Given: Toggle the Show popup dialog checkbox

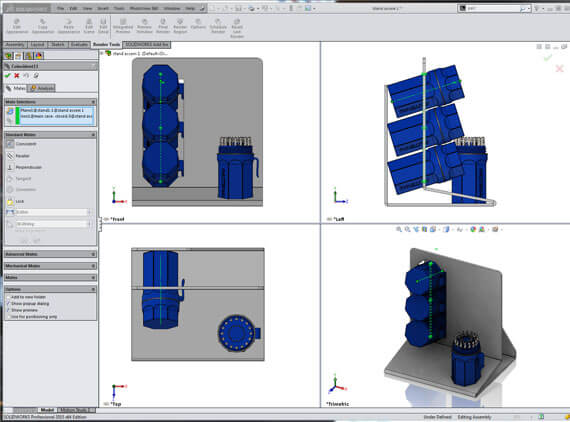Looking at the screenshot, I should 8,304.
